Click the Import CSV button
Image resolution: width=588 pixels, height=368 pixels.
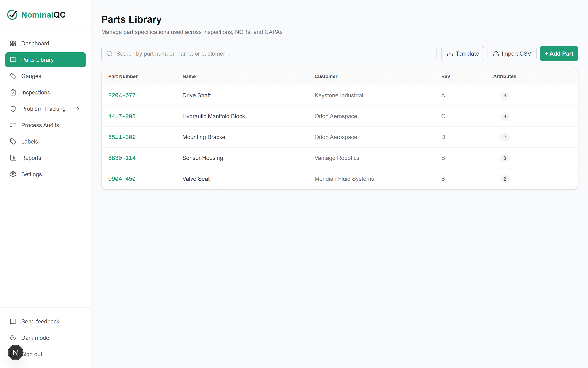(x=512, y=54)
